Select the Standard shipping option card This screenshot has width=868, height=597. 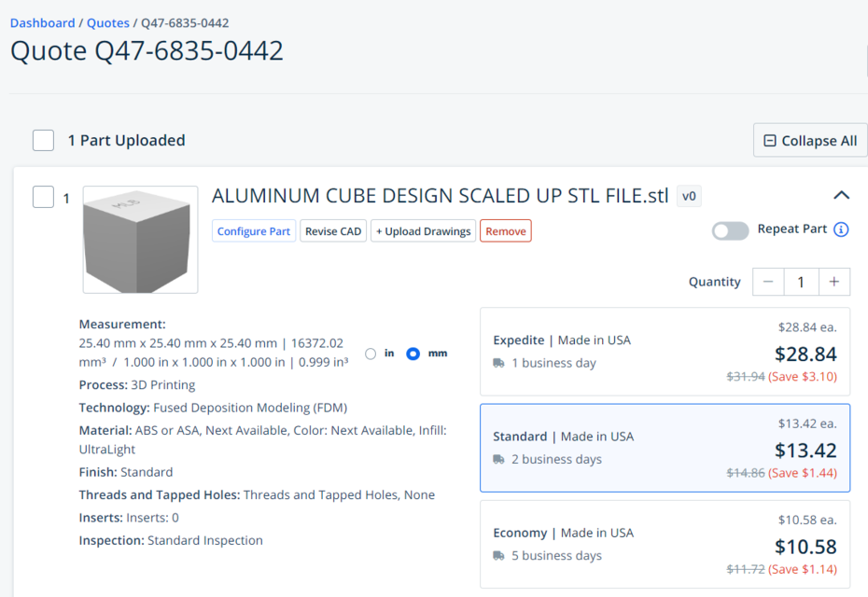665,449
